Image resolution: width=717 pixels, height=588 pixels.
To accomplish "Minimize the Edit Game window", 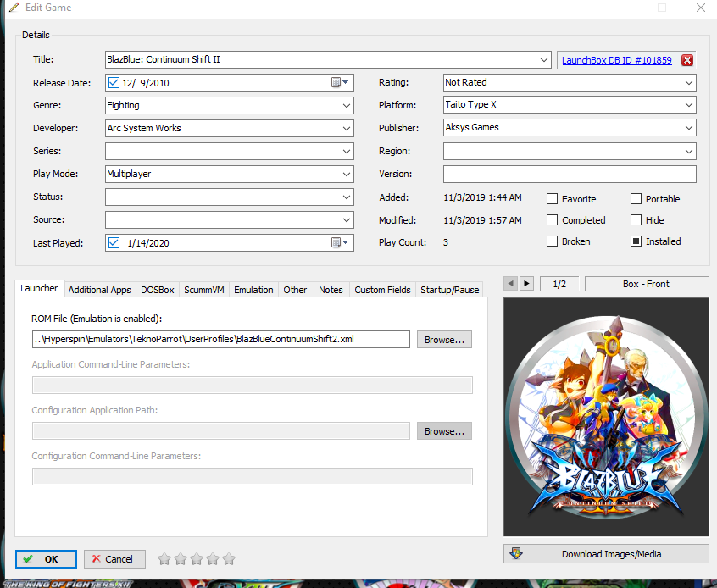I will 624,8.
